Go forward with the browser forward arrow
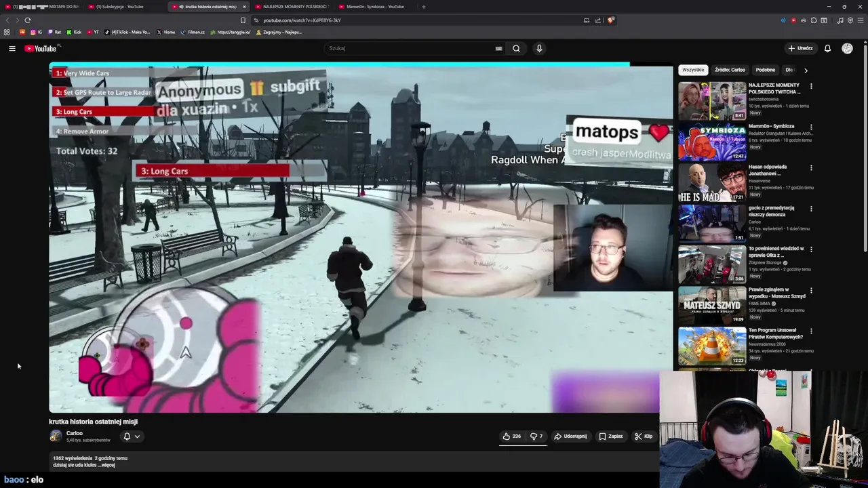Viewport: 868px width, 488px height. 17,20
